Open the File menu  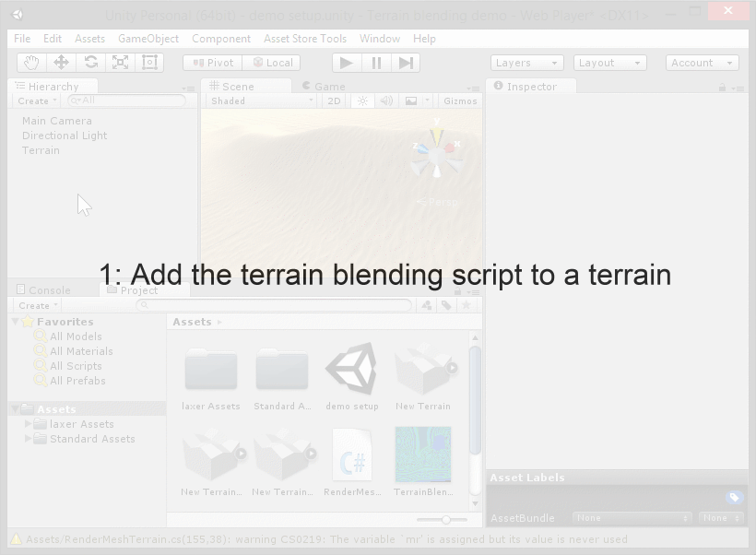click(22, 39)
